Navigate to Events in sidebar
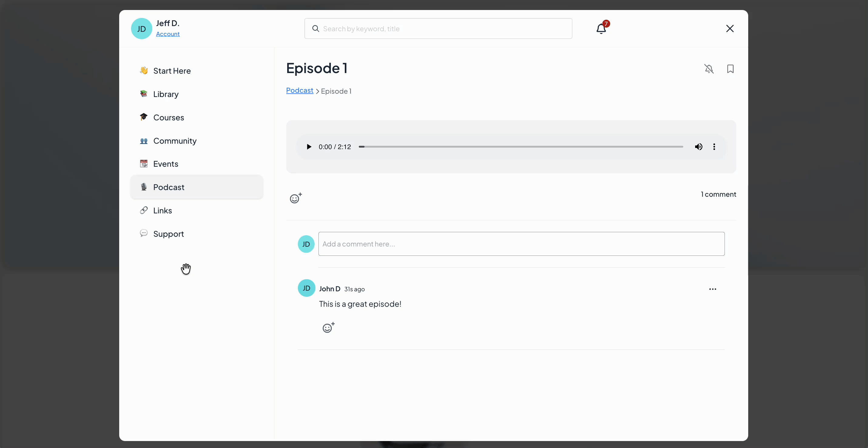 166,164
